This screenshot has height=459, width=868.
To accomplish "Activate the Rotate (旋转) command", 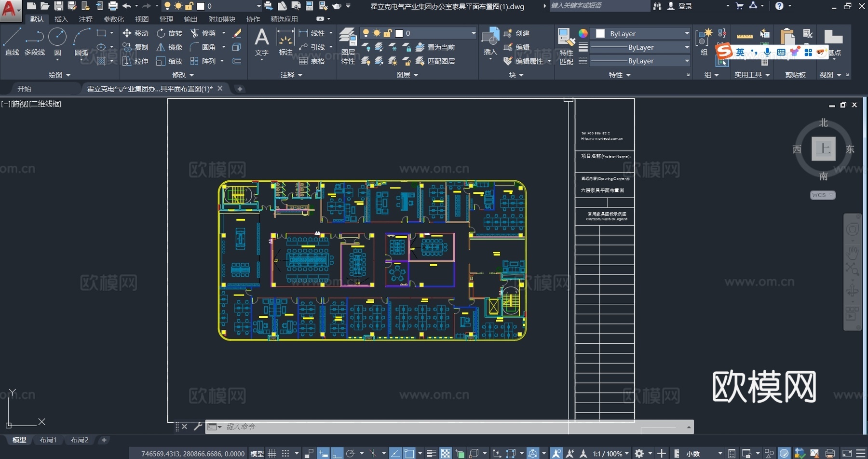I will pyautogui.click(x=169, y=33).
